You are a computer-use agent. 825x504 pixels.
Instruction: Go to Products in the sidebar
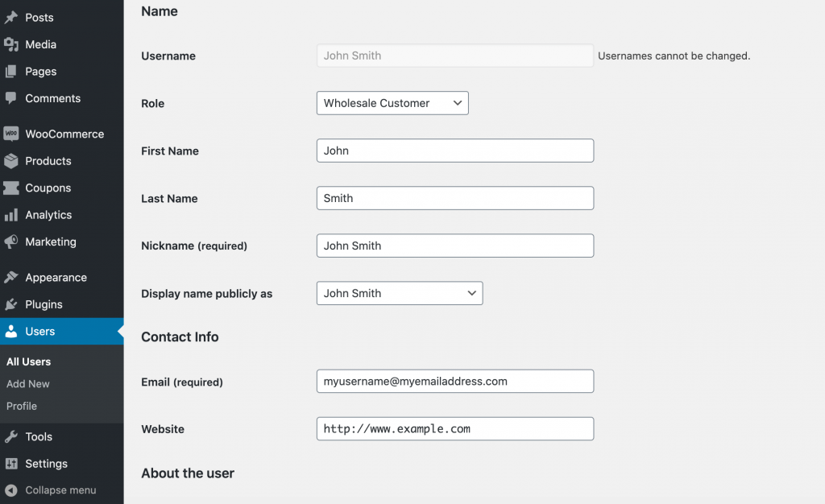(48, 161)
